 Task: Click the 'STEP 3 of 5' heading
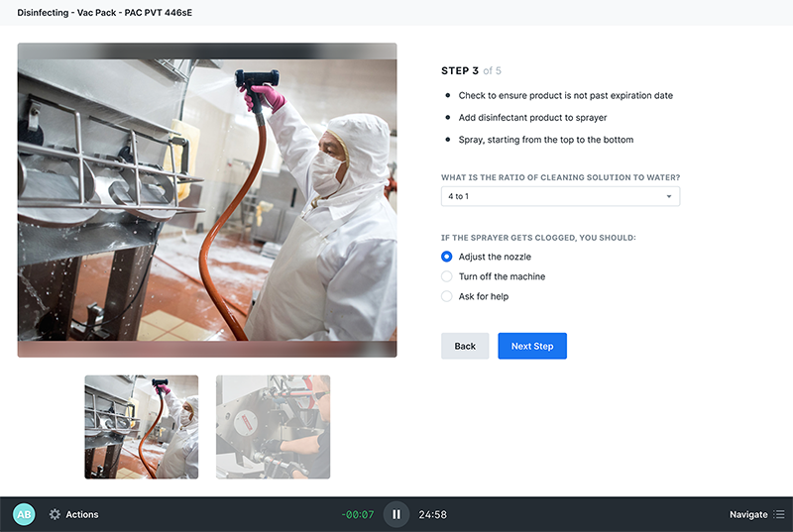pyautogui.click(x=471, y=71)
